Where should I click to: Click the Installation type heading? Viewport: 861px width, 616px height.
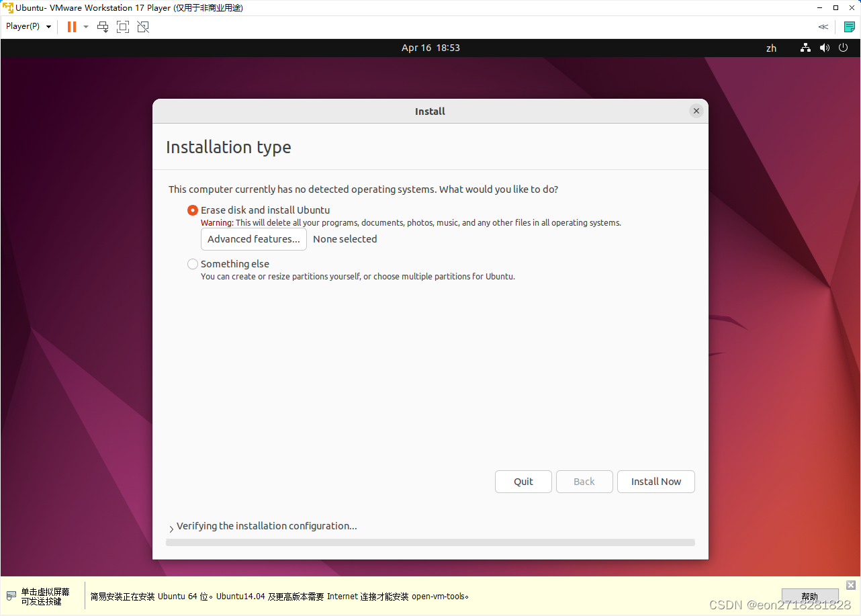[x=228, y=147]
